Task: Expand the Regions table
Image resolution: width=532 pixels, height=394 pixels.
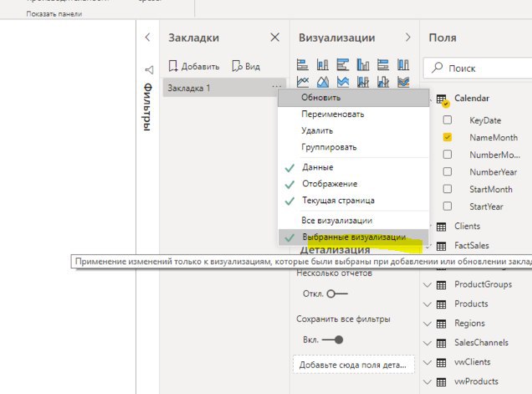Action: pos(427,324)
